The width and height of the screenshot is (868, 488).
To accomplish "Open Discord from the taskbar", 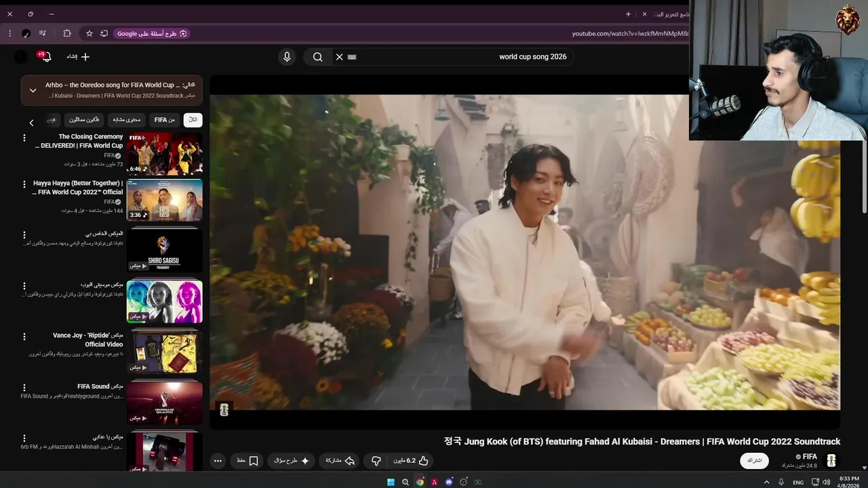I will point(449,482).
